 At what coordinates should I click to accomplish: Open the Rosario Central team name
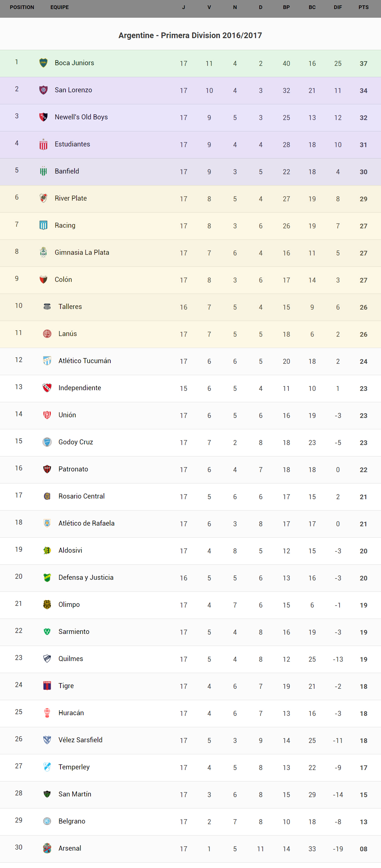(82, 496)
